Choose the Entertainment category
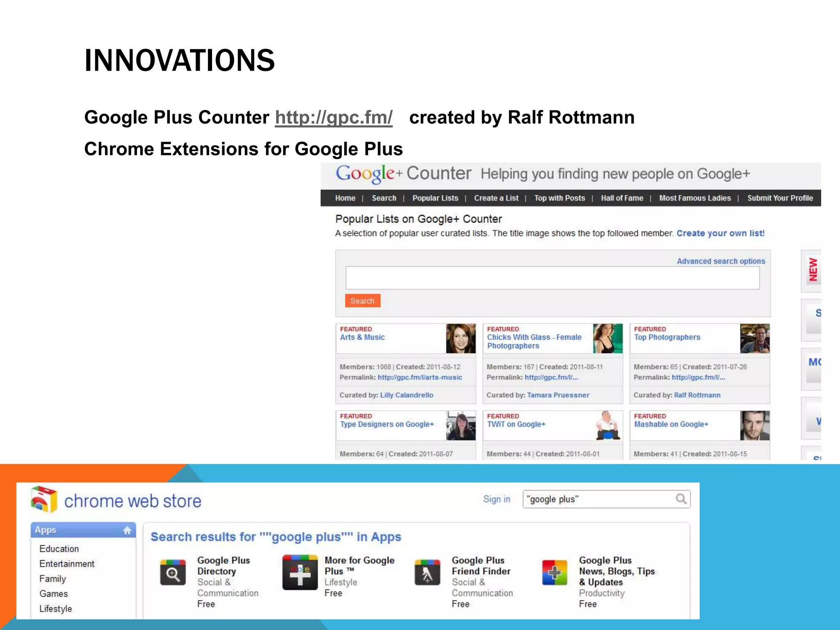The height and width of the screenshot is (630, 840). pyautogui.click(x=67, y=564)
